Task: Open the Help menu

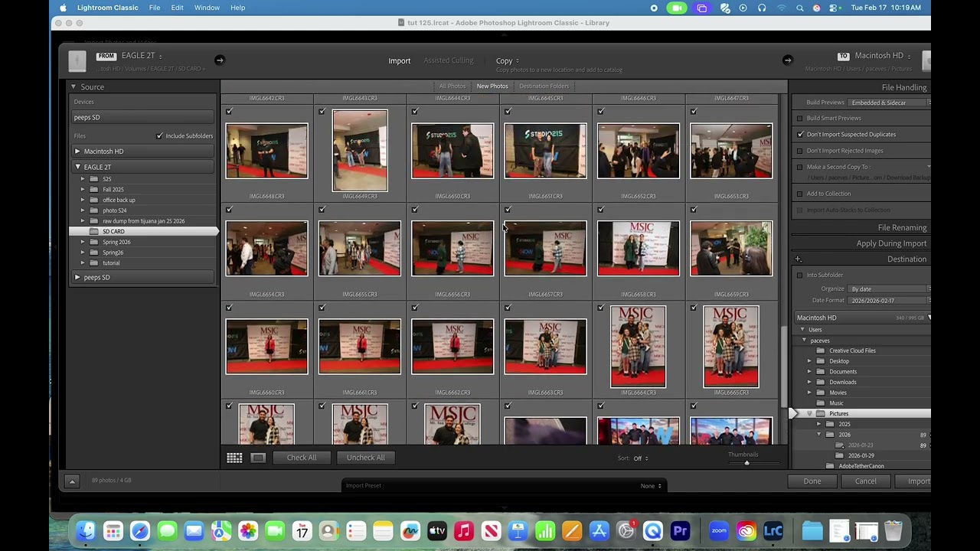Action: [x=238, y=8]
